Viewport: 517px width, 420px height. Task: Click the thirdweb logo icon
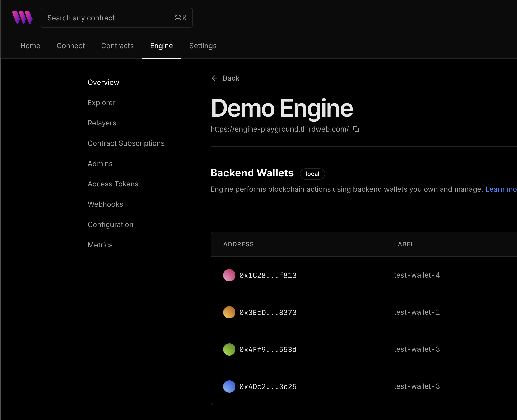tap(22, 18)
